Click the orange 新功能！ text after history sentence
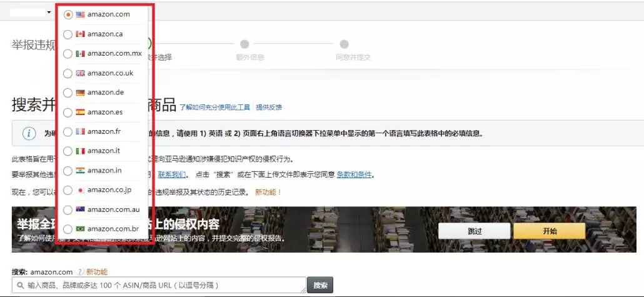This screenshot has height=297, width=644. coord(268,192)
